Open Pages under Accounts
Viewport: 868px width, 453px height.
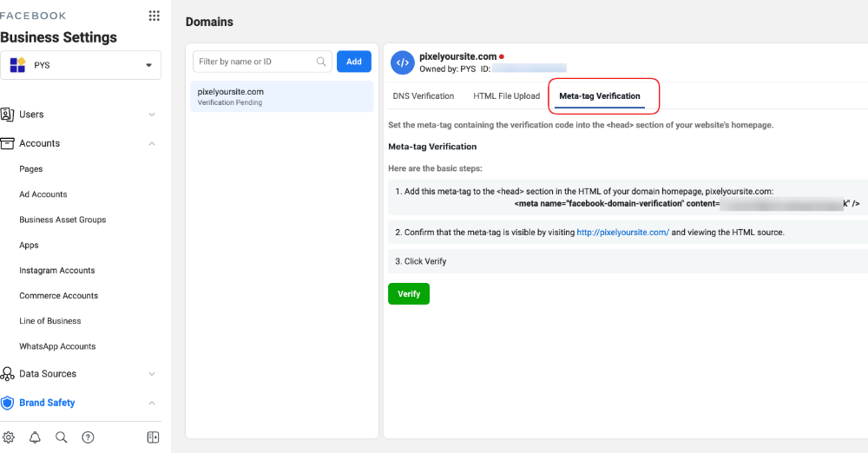pyautogui.click(x=31, y=169)
